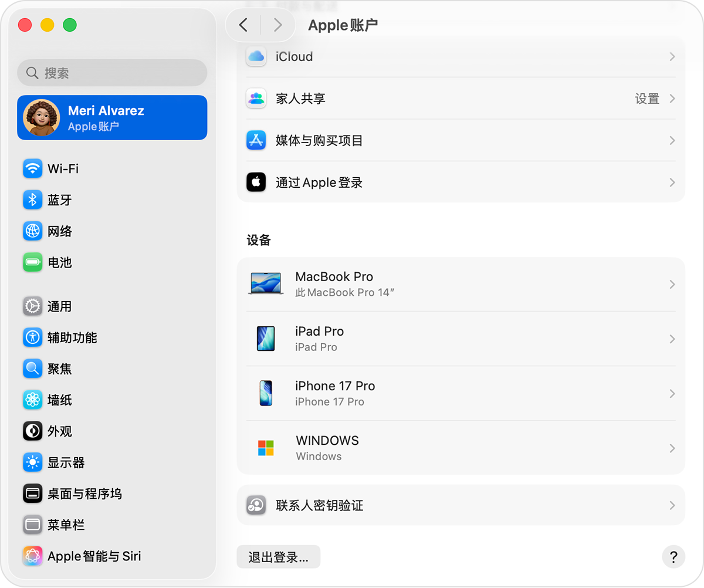The height and width of the screenshot is (588, 704).
Task: Open the 辅助功能 (Accessibility) icon
Action: point(32,337)
